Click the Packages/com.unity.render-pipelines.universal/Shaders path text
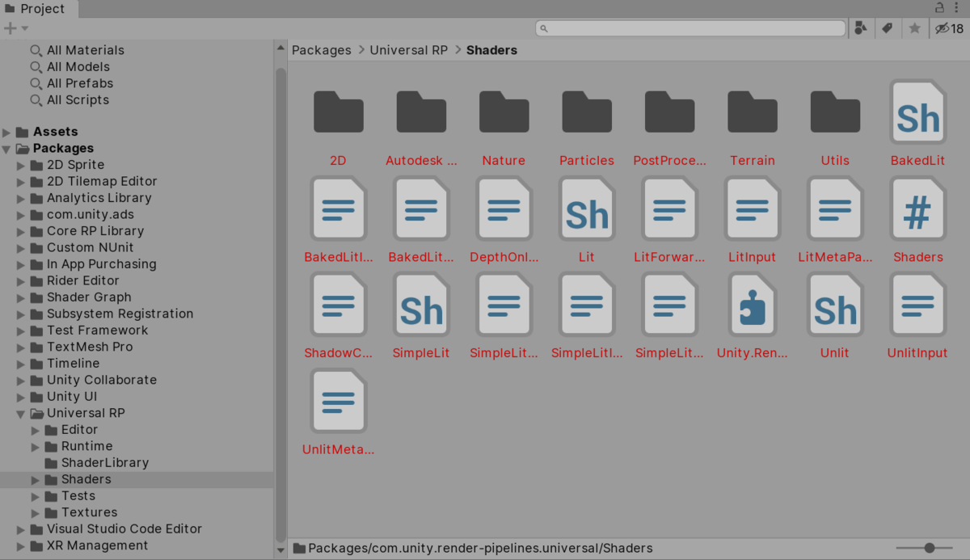Image resolution: width=970 pixels, height=560 pixels. [x=480, y=548]
